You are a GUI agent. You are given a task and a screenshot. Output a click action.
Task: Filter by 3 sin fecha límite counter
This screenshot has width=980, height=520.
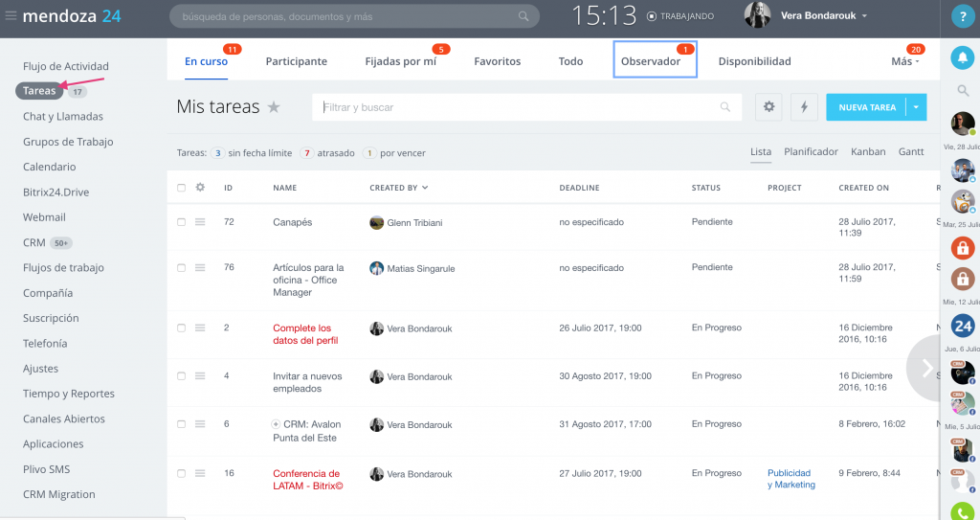pyautogui.click(x=252, y=152)
